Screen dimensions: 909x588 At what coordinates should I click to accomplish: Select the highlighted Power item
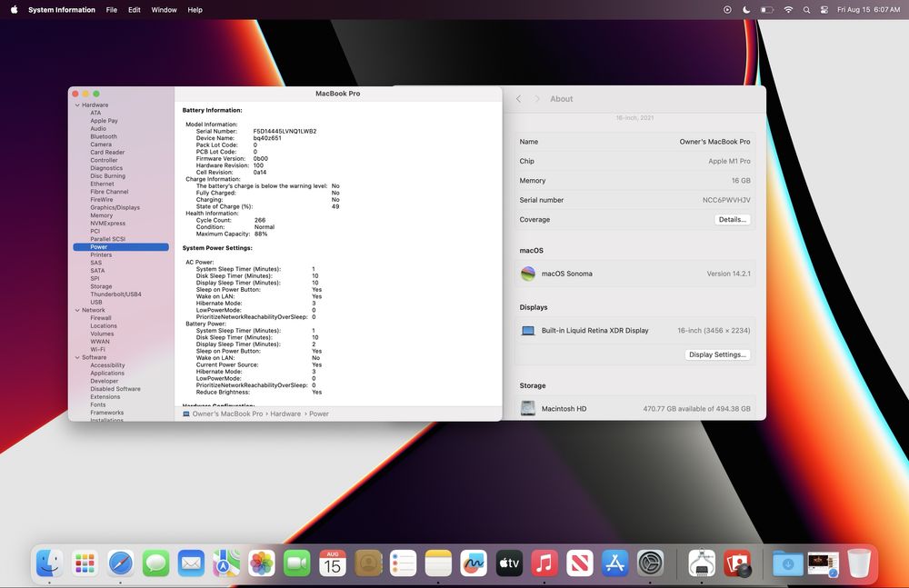tap(121, 247)
